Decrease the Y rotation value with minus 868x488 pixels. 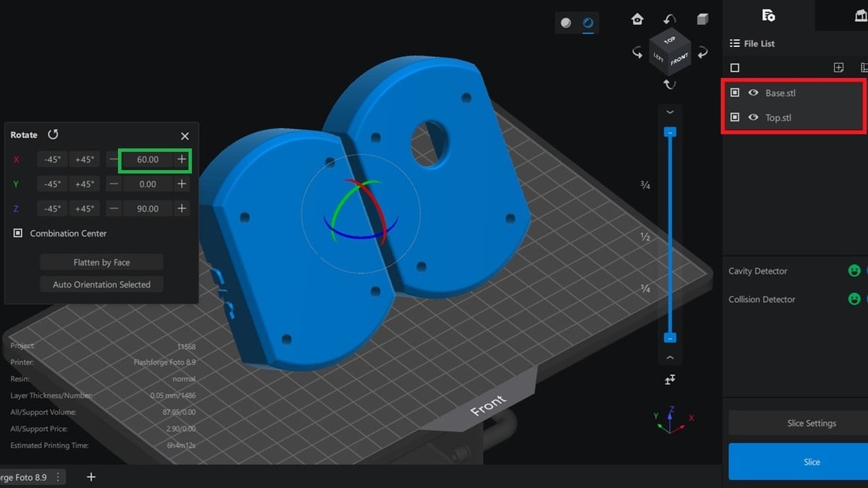tap(114, 184)
